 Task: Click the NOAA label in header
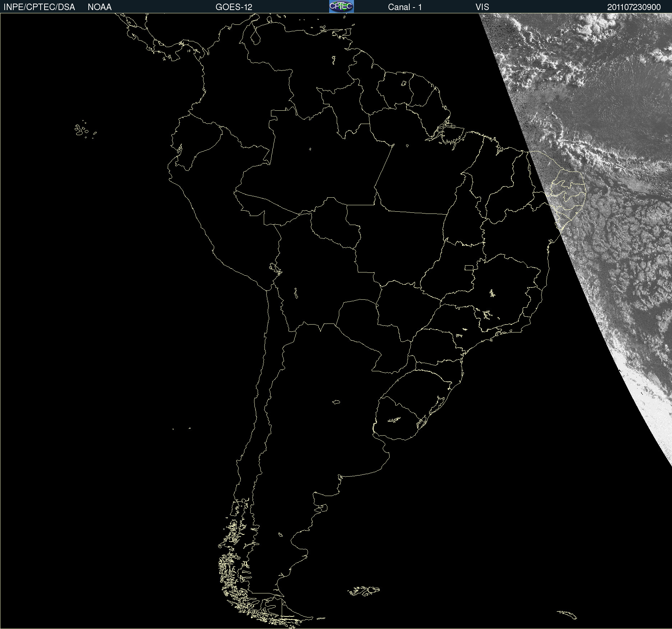(x=100, y=7)
